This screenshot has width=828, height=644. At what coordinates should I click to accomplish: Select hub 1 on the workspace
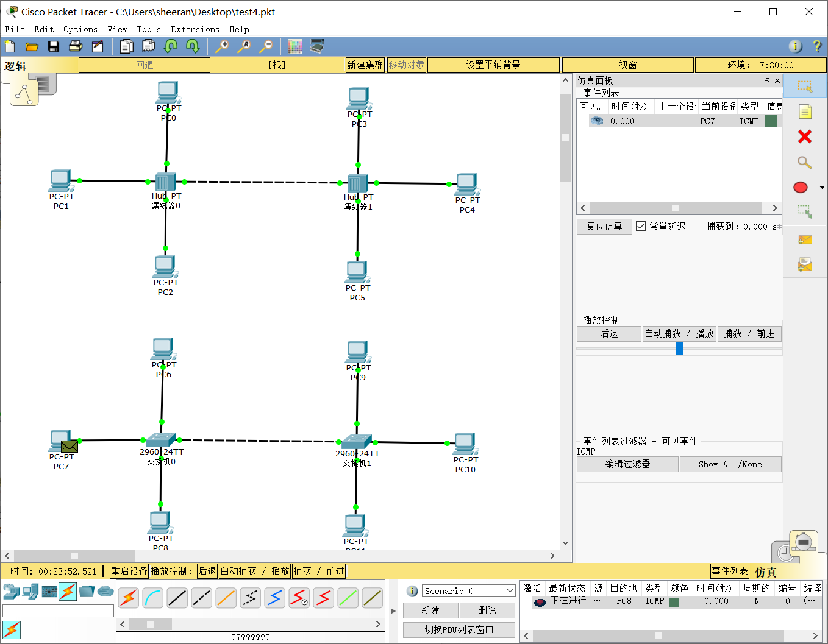357,183
